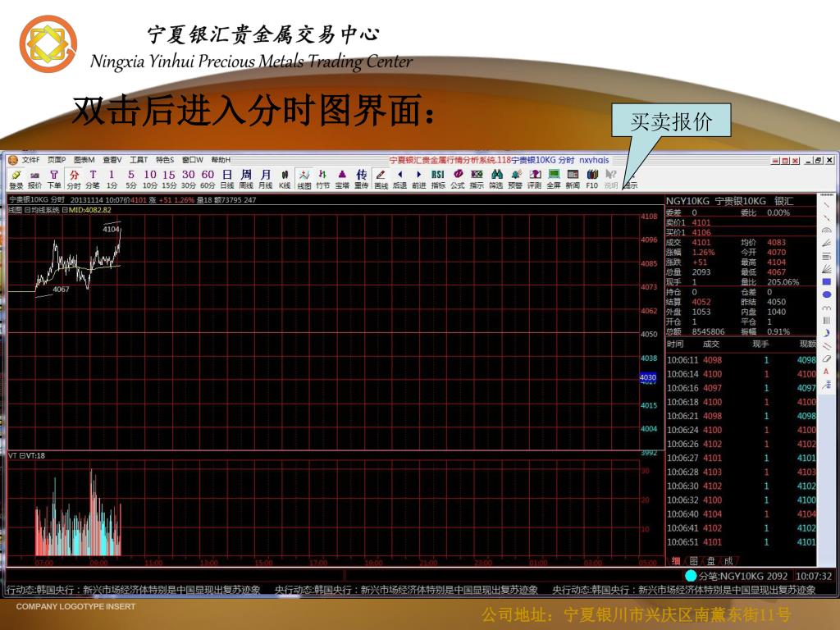This screenshot has width=840, height=630.
Task: Select the 日线 daily chart icon
Action: [x=227, y=179]
